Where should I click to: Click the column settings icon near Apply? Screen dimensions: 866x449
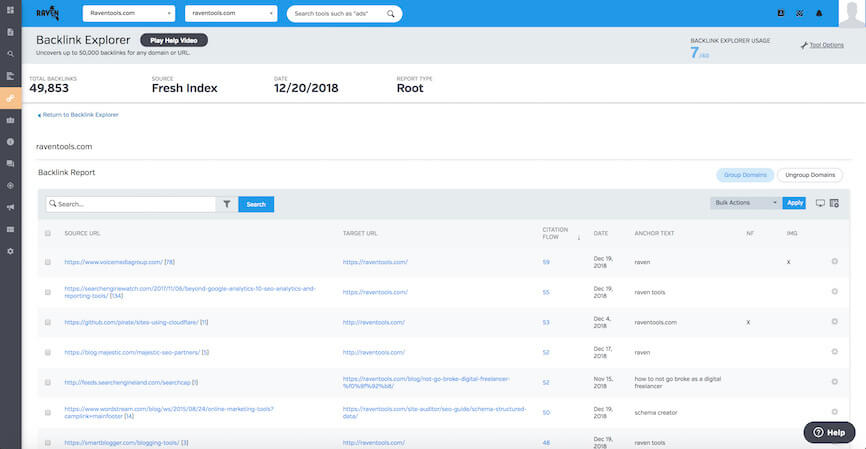835,203
